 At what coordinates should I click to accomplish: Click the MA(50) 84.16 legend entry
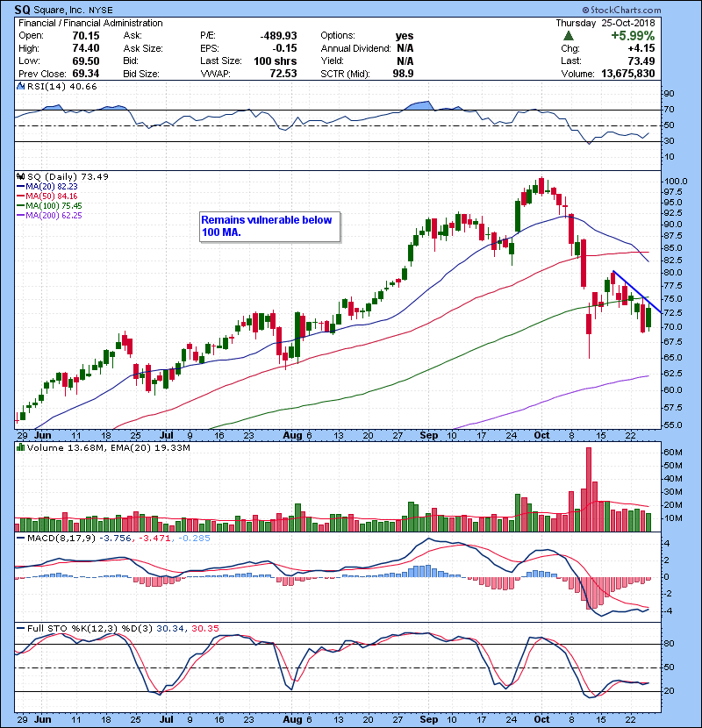tap(47, 196)
